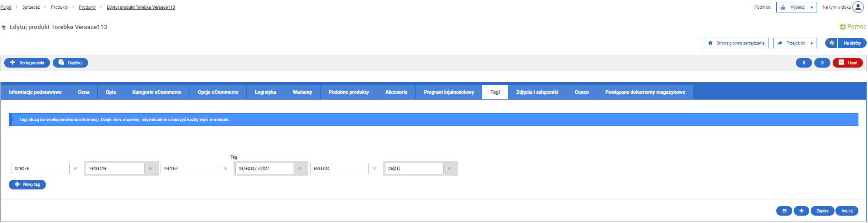The width and height of the screenshot is (868, 223).
Task: Open the Pomoc help link
Action: pyautogui.click(x=853, y=27)
